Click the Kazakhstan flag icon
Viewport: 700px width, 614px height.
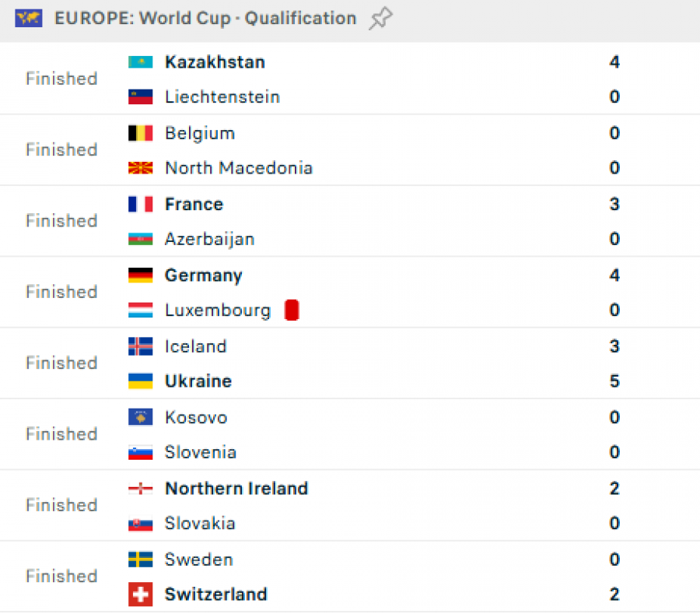pyautogui.click(x=140, y=62)
